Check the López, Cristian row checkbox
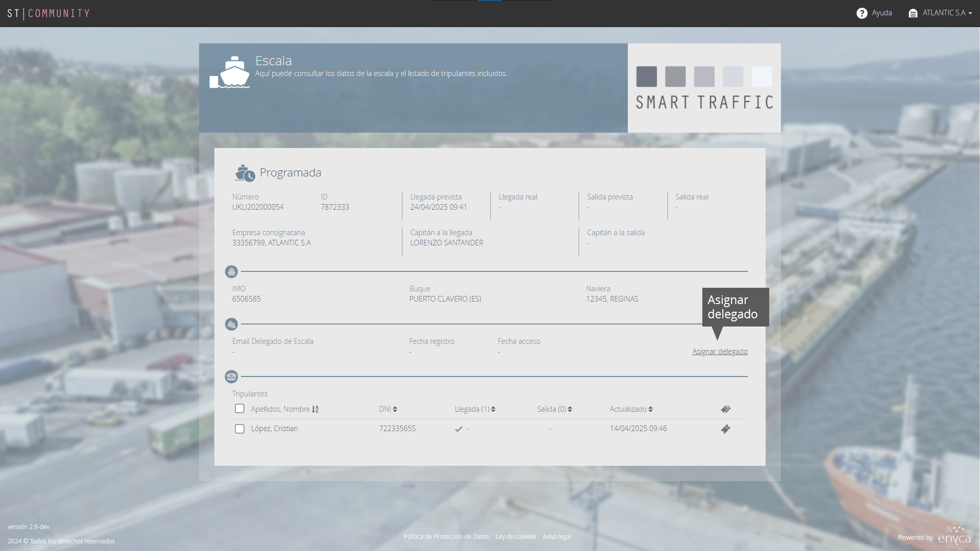 coord(239,429)
